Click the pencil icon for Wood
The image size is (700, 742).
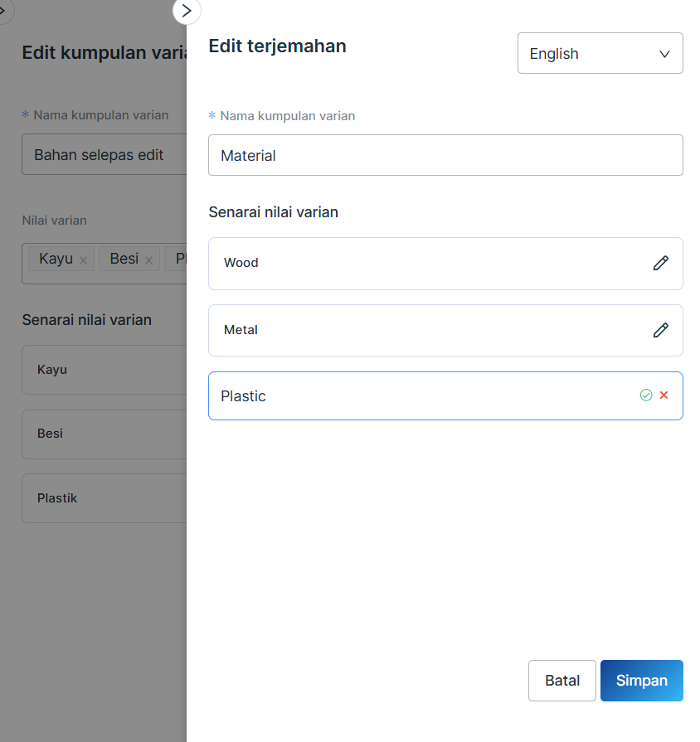point(660,263)
